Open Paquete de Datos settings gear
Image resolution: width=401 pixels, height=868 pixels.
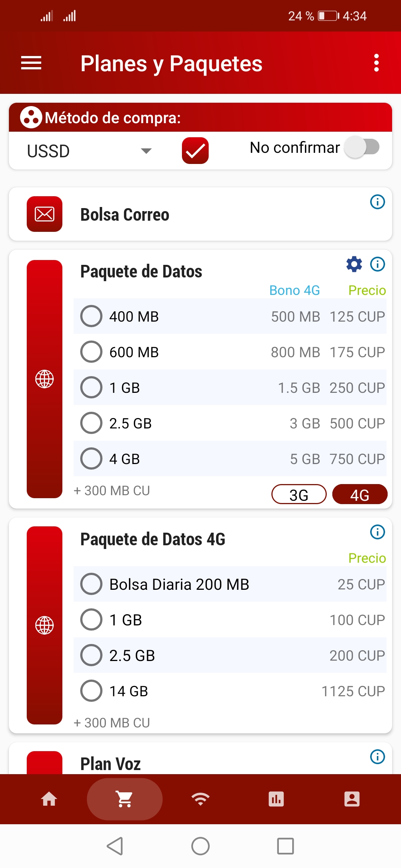pyautogui.click(x=354, y=264)
